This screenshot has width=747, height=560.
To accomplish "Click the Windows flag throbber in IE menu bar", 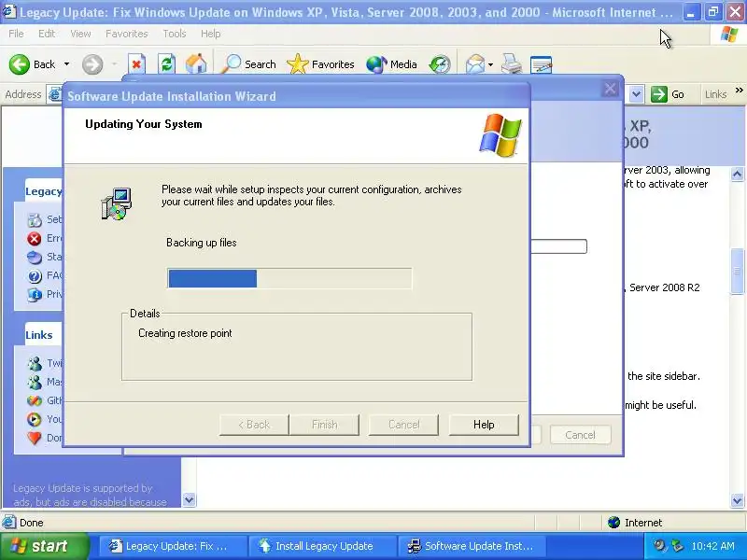I will [x=729, y=34].
